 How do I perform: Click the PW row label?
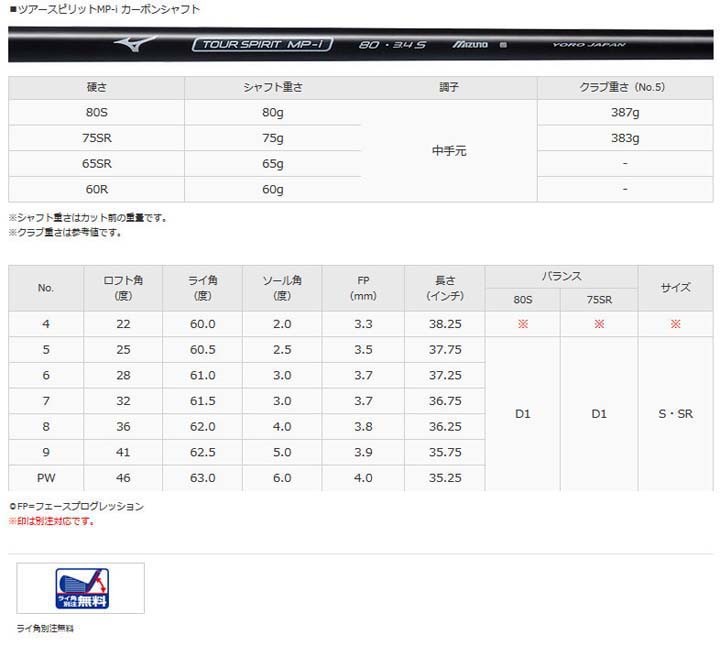click(46, 478)
